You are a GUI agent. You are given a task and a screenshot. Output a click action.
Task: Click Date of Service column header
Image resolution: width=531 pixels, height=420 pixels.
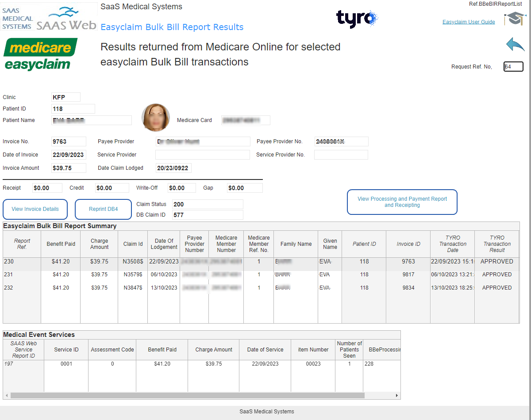(x=265, y=350)
